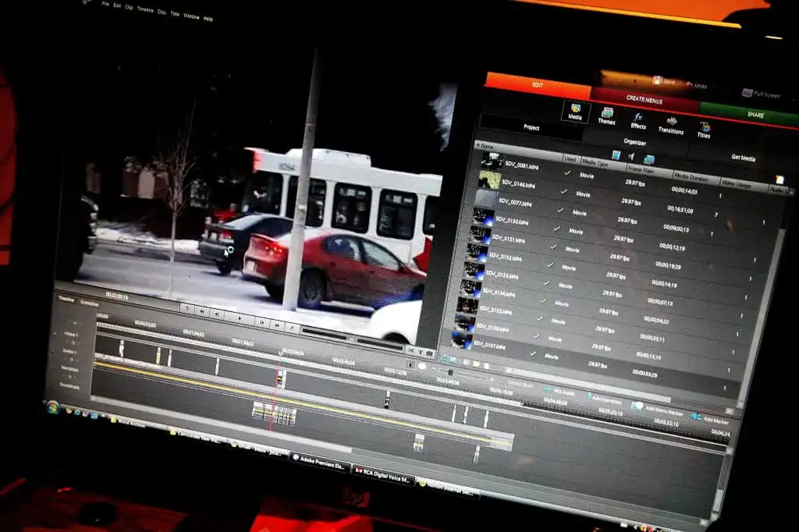
Task: Click the monitor shuttle slider
Action: pyautogui.click(x=352, y=339)
